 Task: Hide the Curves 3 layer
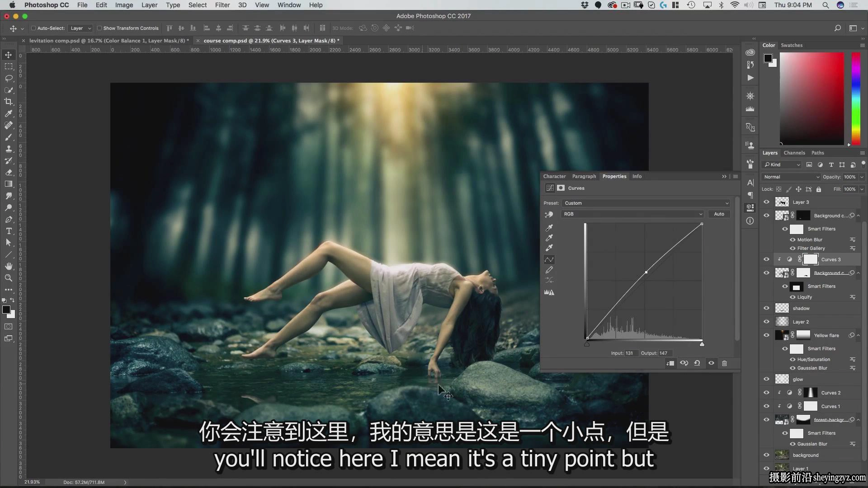point(766,259)
